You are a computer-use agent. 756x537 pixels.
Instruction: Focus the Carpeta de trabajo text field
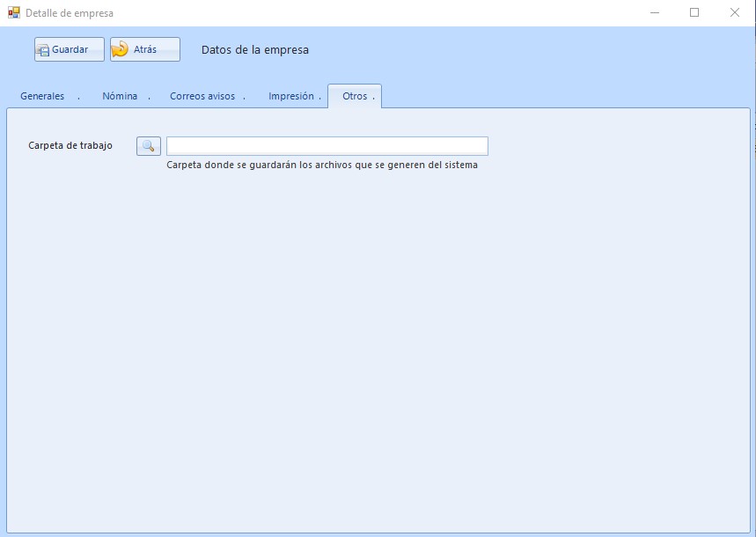click(327, 146)
